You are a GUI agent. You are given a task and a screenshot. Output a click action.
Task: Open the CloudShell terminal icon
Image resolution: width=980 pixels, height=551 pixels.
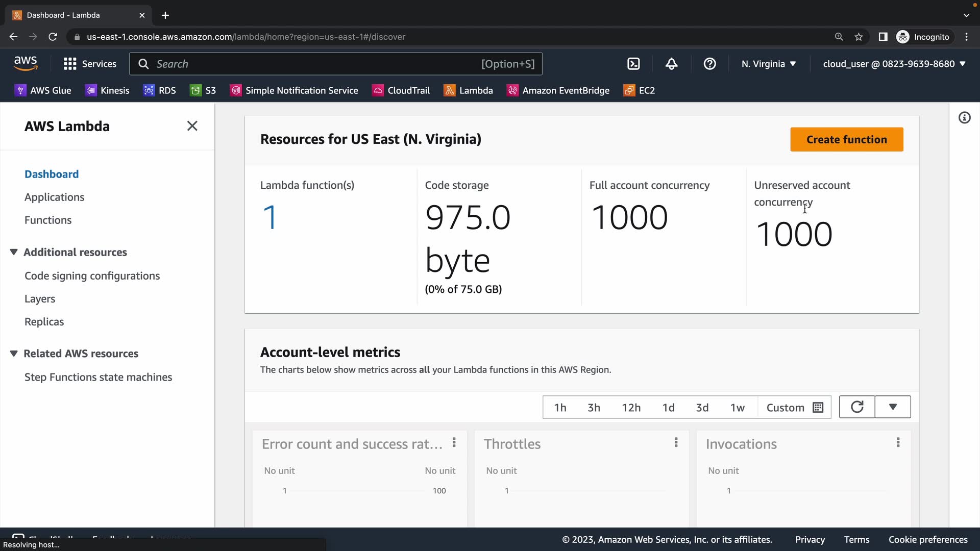pyautogui.click(x=633, y=64)
